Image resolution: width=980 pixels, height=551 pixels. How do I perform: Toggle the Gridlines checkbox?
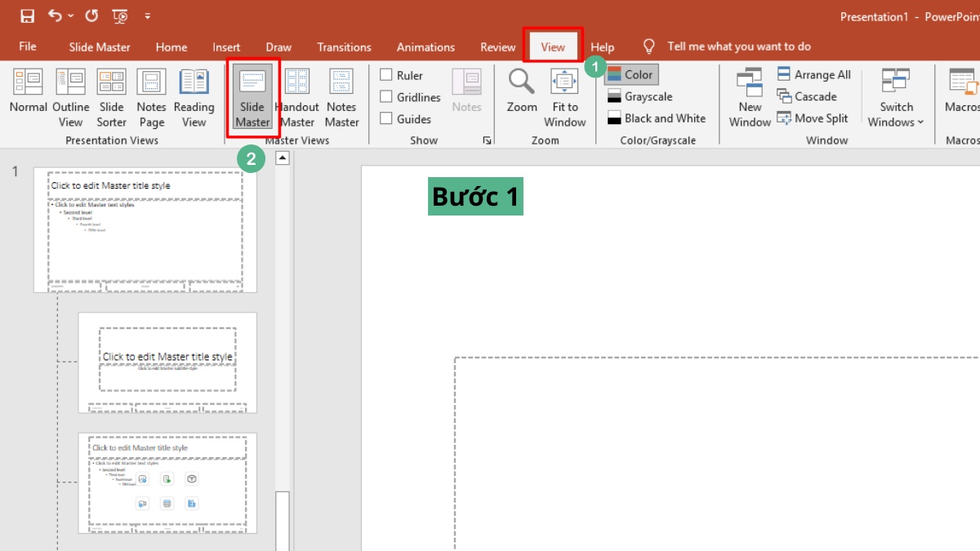click(386, 97)
